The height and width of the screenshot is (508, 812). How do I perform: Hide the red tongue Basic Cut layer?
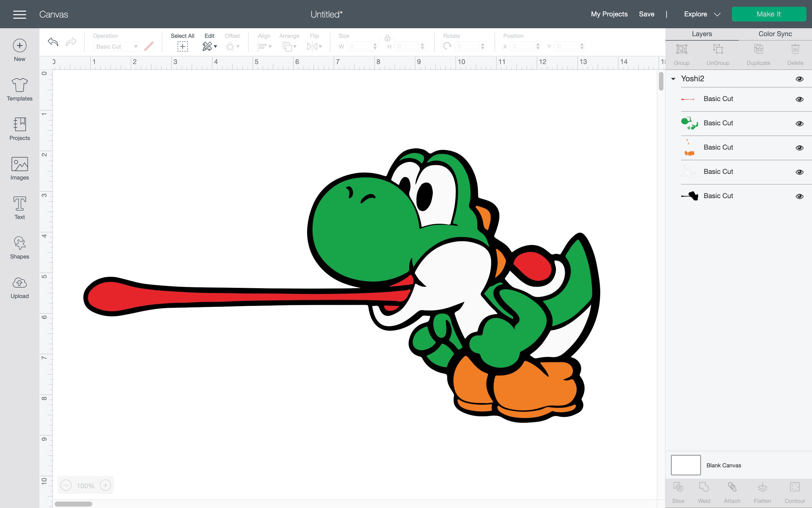800,99
